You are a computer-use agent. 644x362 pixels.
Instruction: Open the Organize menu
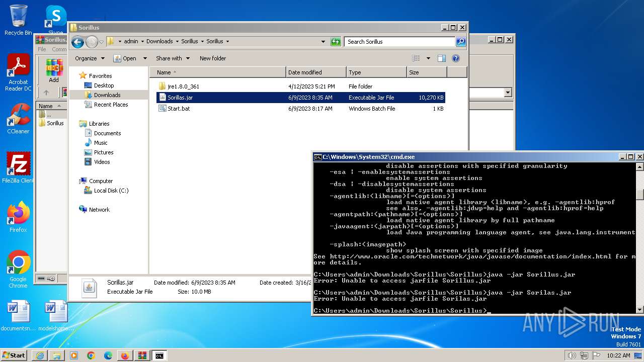90,58
